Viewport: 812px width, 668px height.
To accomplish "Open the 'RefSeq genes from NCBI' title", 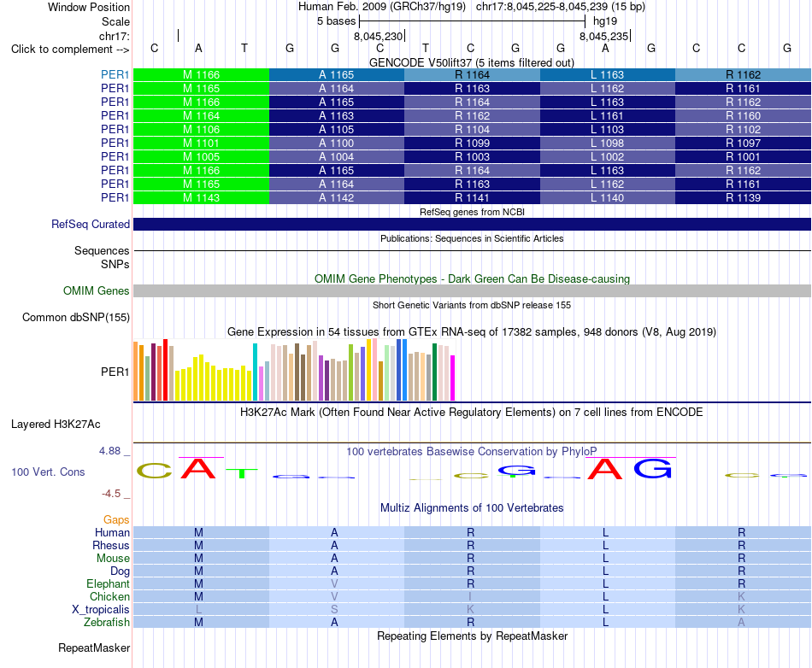I will tap(472, 212).
